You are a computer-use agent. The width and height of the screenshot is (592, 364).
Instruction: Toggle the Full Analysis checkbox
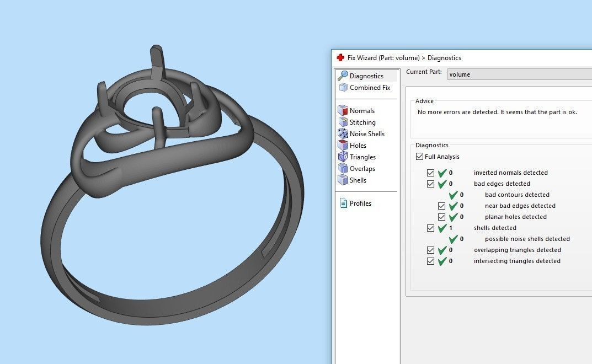point(419,156)
